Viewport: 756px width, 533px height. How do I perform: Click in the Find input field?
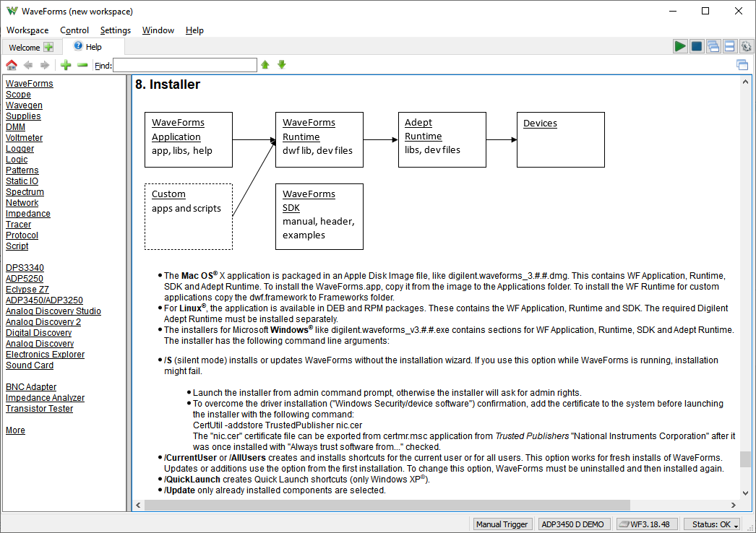184,65
